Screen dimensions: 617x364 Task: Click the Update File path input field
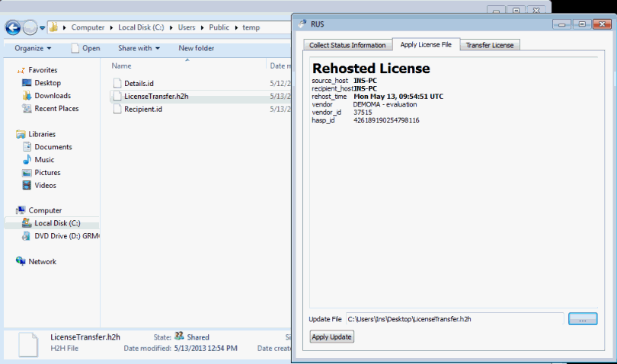tap(454, 319)
